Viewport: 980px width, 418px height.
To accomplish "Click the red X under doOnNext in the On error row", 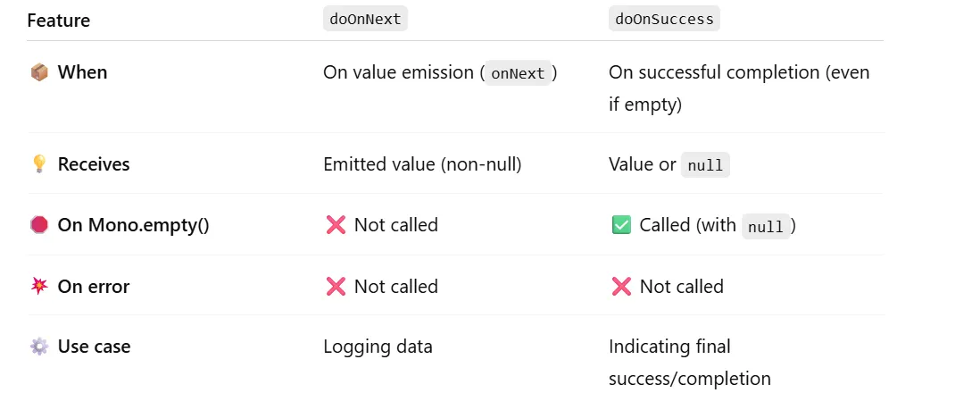I will 336,287.
